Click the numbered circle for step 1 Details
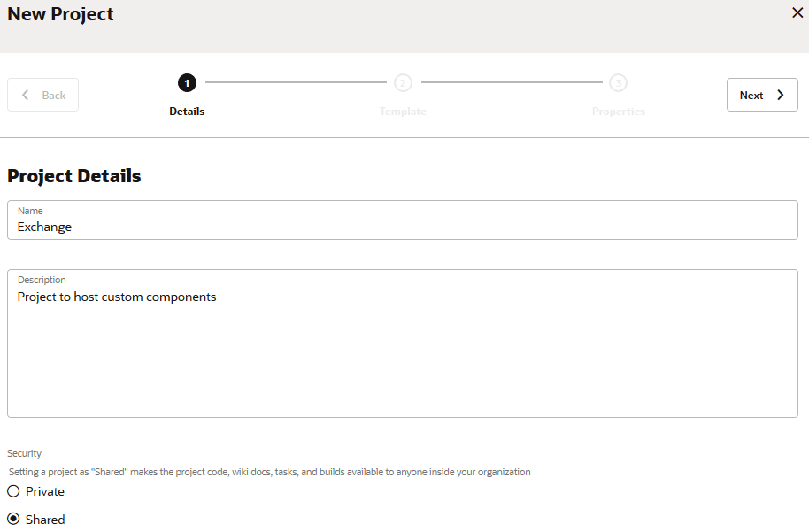This screenshot has height=532, width=809. 187,82
